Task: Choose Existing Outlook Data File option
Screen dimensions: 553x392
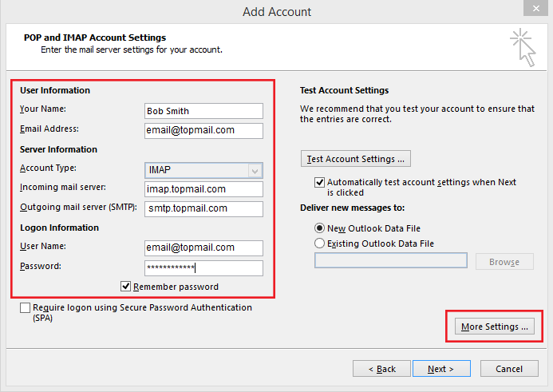Action: point(319,243)
